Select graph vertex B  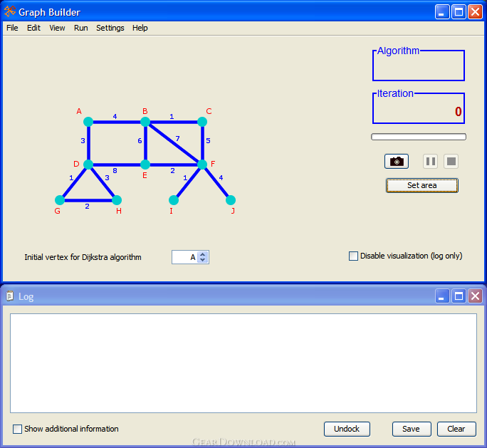point(145,122)
